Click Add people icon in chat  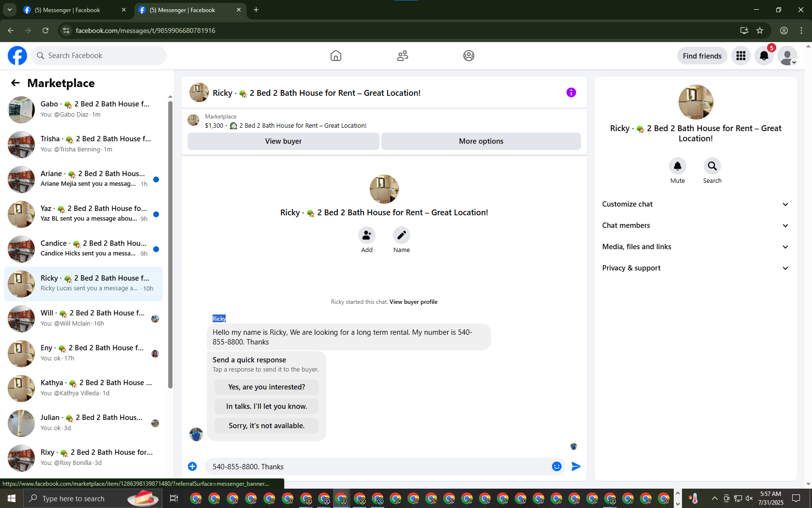pyautogui.click(x=367, y=235)
